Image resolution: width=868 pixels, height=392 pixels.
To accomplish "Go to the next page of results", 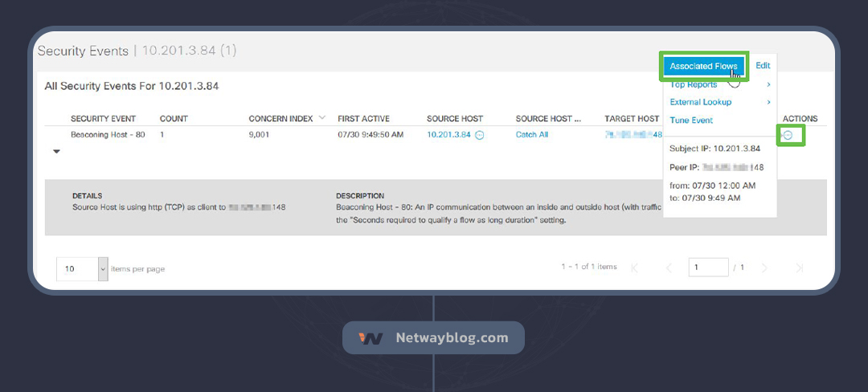I will [764, 268].
